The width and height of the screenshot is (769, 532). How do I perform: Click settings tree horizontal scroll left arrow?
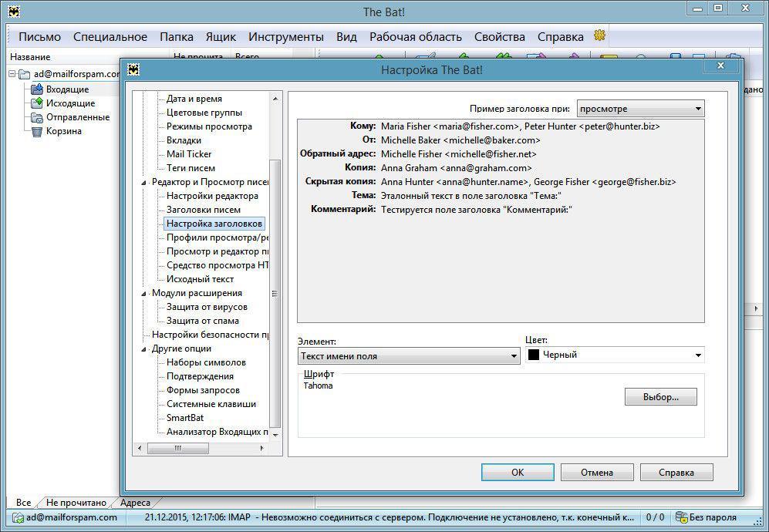140,448
